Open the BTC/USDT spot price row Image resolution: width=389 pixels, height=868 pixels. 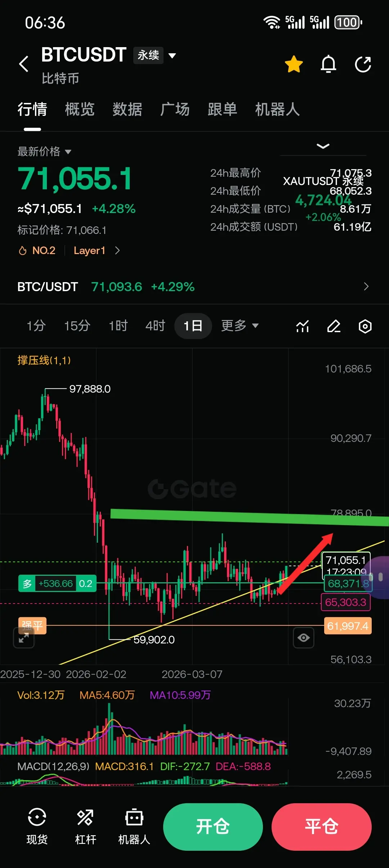click(x=194, y=287)
